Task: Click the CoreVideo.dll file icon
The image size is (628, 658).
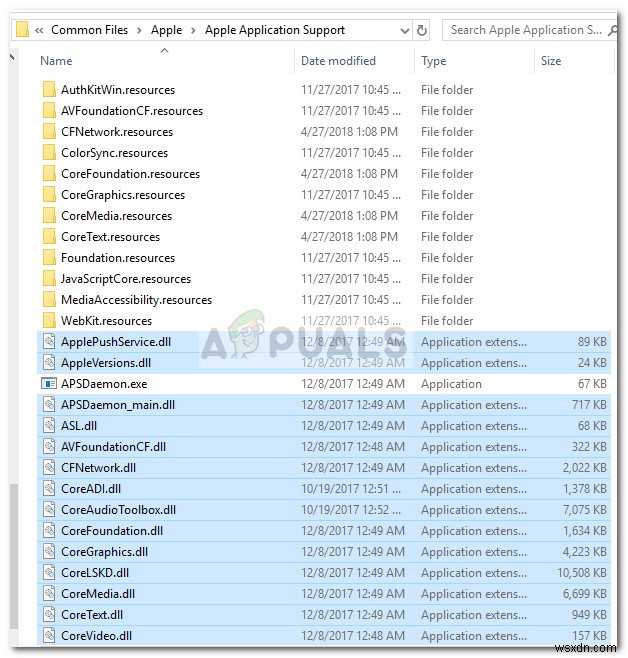Action: (49, 635)
